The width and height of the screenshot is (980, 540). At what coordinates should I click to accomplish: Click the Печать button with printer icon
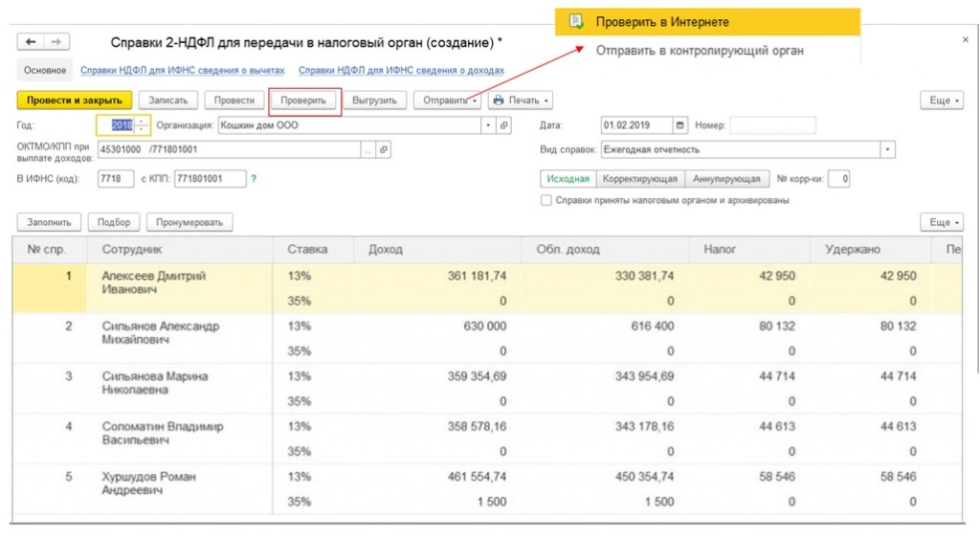tap(521, 101)
